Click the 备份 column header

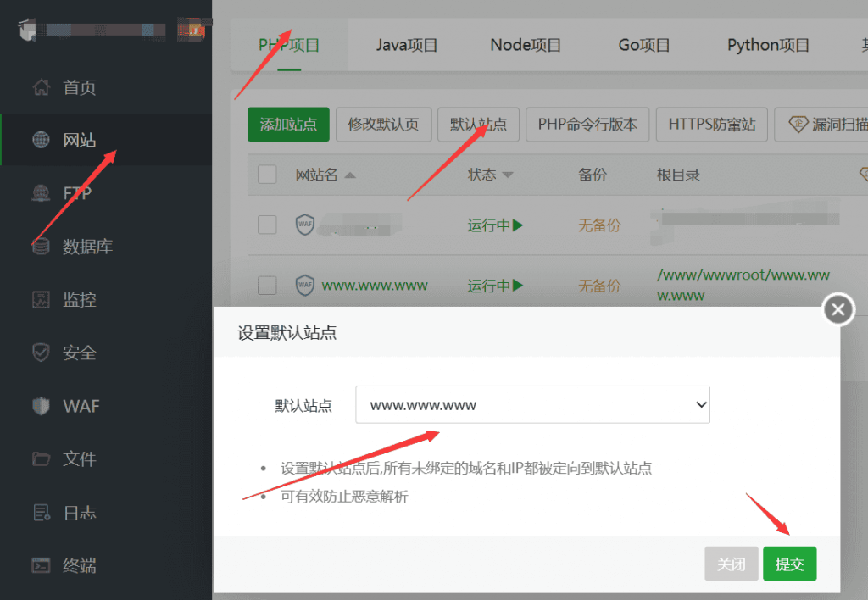pos(593,175)
